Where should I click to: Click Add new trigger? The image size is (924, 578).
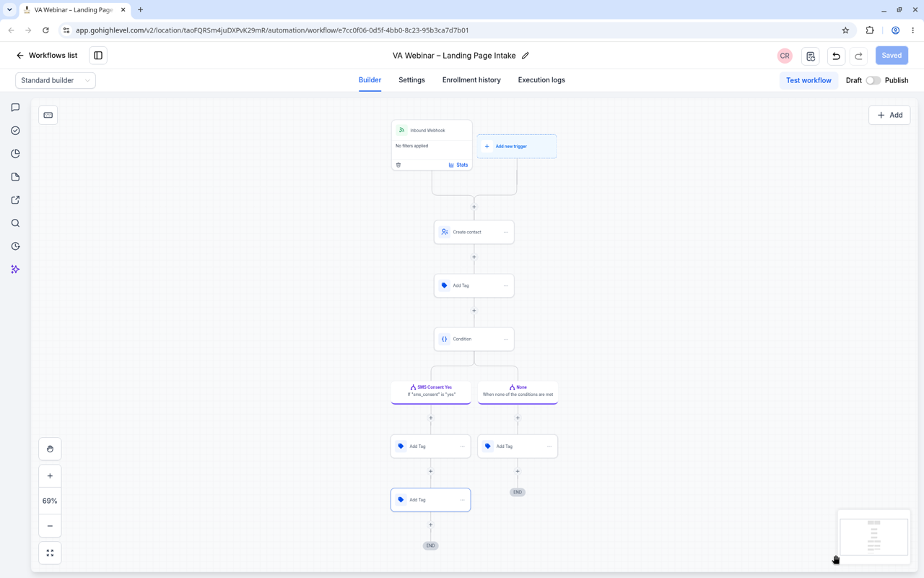517,147
